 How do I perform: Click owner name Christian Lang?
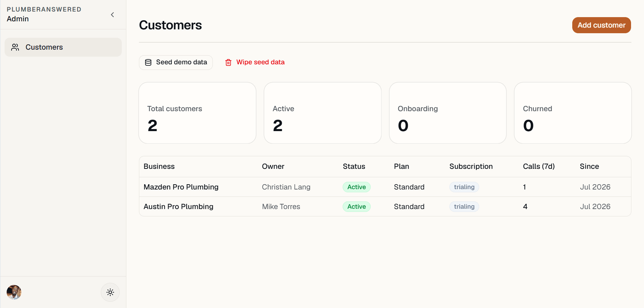[x=286, y=187]
